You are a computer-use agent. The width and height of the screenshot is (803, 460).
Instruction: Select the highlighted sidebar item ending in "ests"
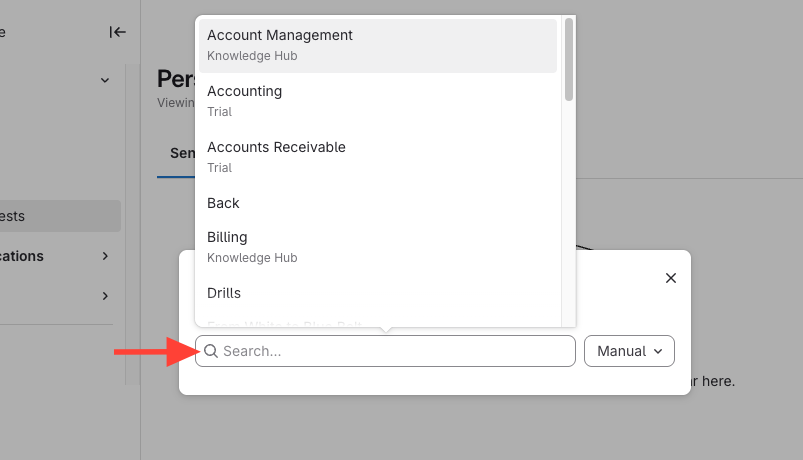60,216
